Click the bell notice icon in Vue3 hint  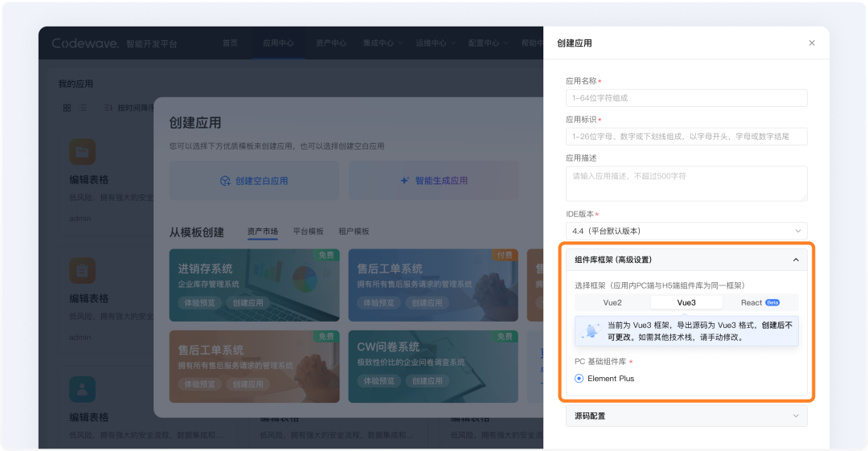[592, 330]
